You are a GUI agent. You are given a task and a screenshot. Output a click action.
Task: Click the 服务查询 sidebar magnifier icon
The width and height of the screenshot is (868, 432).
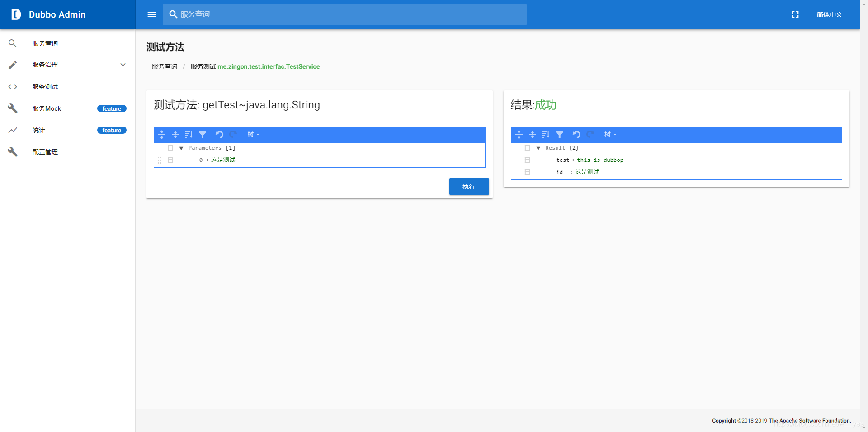13,43
